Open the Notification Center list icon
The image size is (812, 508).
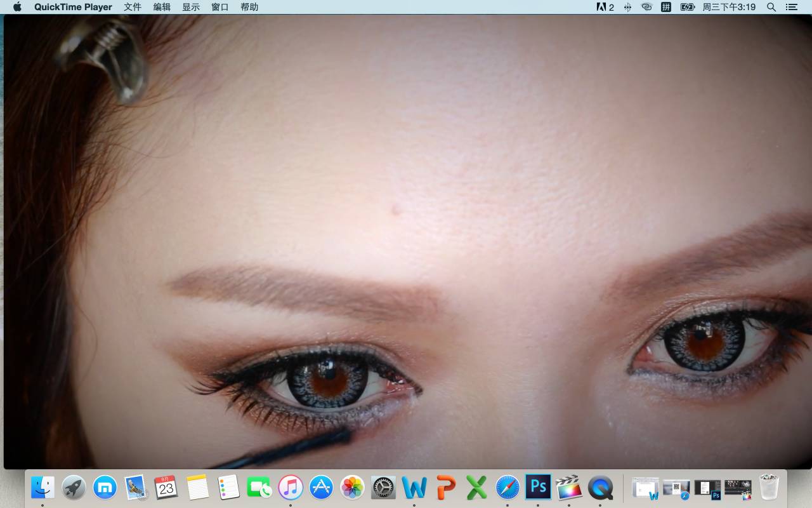[x=791, y=7]
